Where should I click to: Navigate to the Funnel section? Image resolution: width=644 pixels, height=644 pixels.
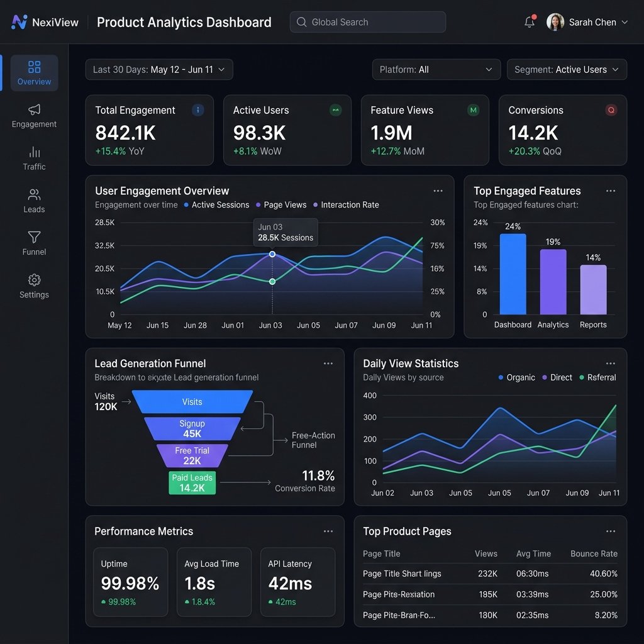pyautogui.click(x=34, y=243)
